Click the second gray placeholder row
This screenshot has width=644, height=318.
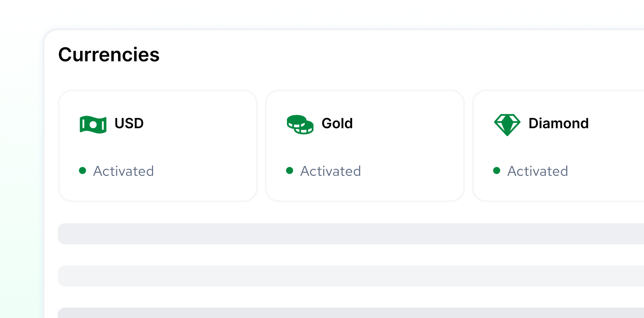click(349, 276)
